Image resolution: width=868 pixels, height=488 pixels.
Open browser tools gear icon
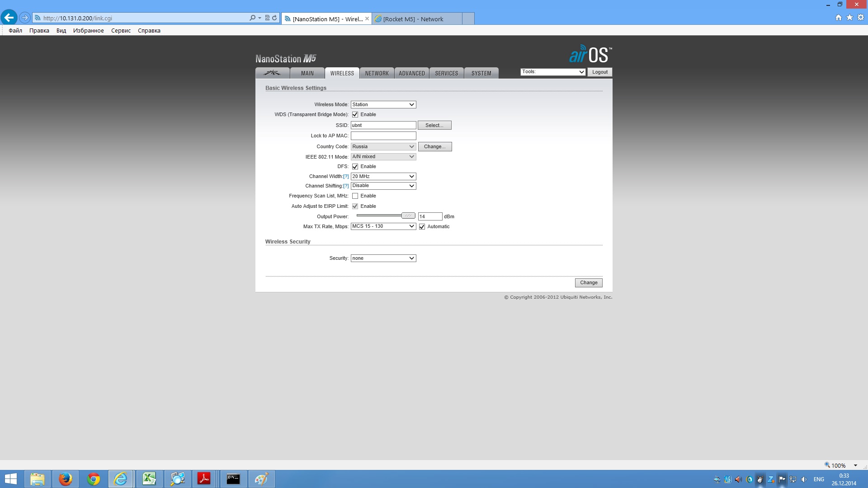(861, 18)
